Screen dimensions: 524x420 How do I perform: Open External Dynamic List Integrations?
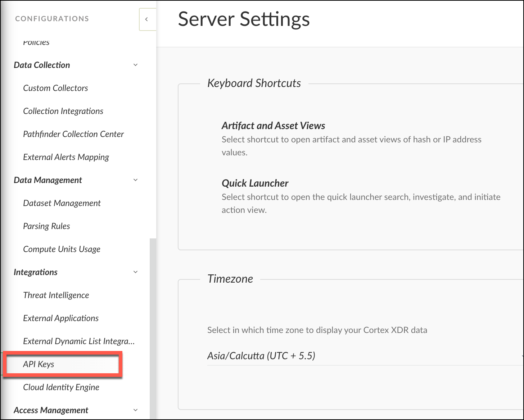pyautogui.click(x=78, y=341)
